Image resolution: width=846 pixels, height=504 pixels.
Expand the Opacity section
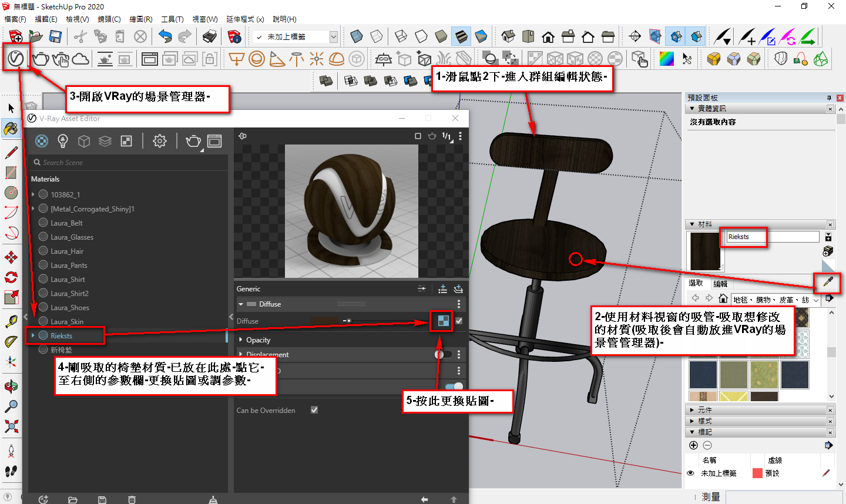point(241,340)
